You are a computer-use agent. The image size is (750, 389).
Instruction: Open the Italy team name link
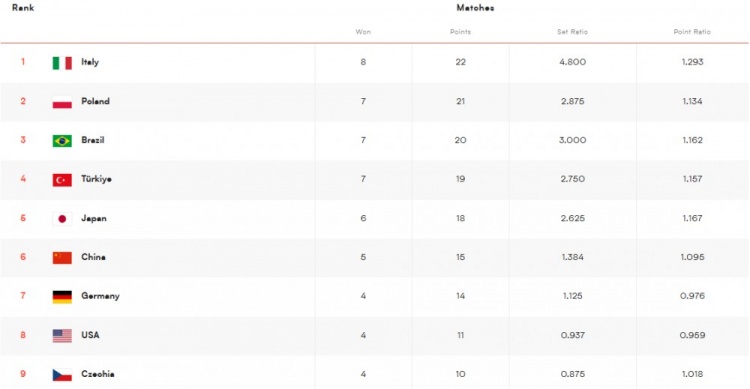click(90, 62)
